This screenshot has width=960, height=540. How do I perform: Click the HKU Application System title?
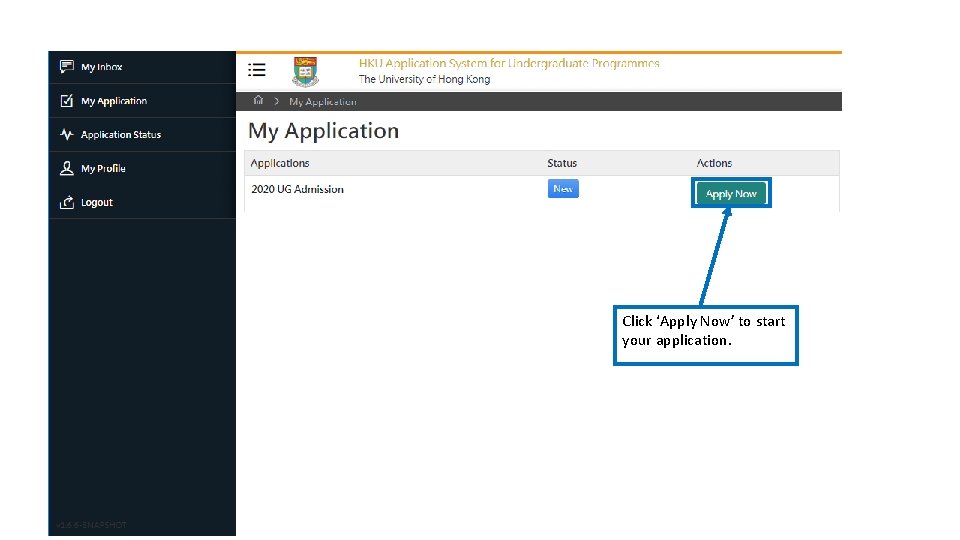coord(509,63)
